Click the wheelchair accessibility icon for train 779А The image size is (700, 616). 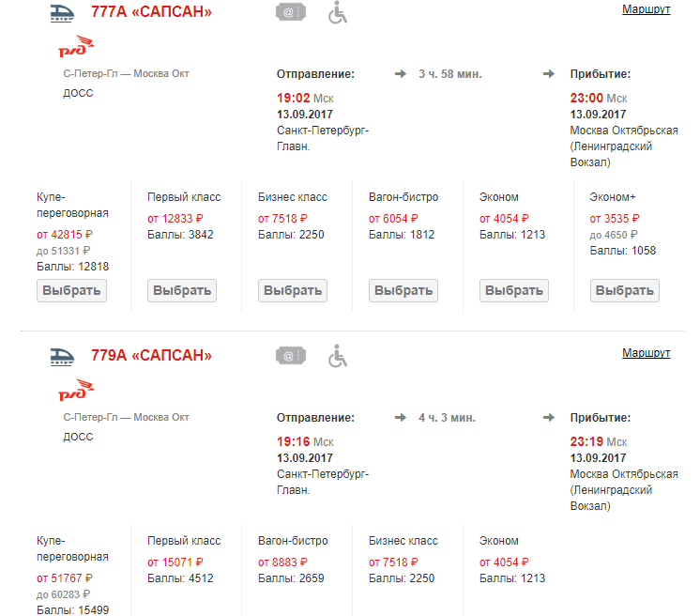coord(337,356)
